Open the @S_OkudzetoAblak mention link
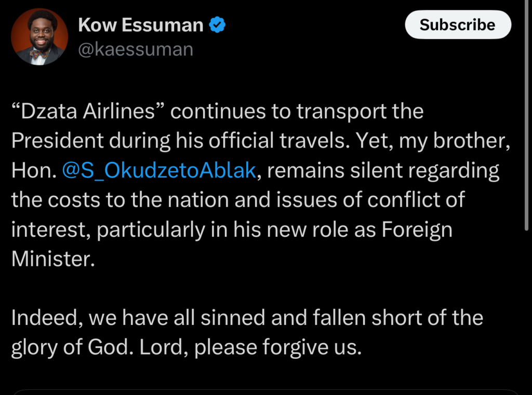Viewport: 532px width, 395px height. [x=159, y=171]
